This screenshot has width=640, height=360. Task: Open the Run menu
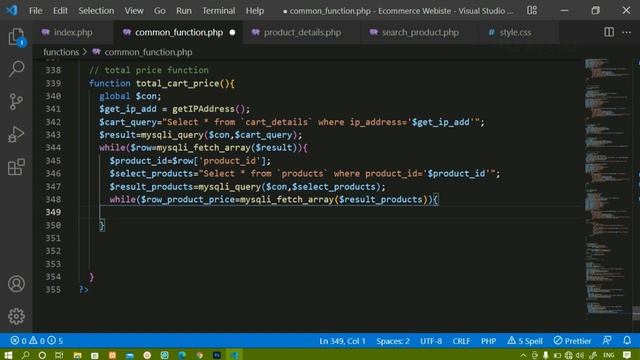(x=184, y=11)
